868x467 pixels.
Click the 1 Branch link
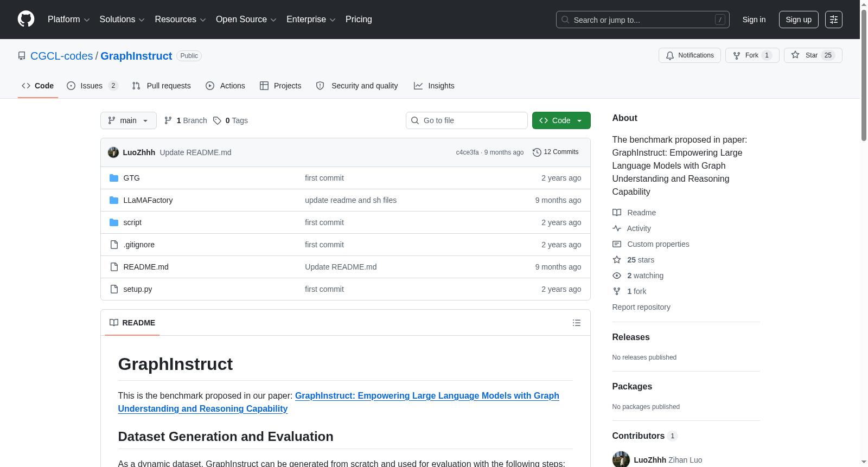(186, 120)
